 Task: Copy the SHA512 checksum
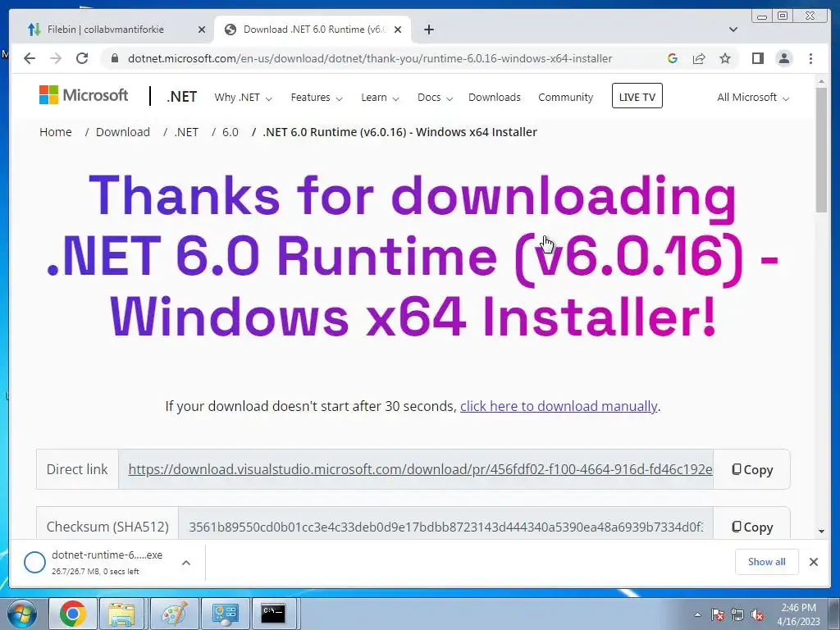coord(752,527)
